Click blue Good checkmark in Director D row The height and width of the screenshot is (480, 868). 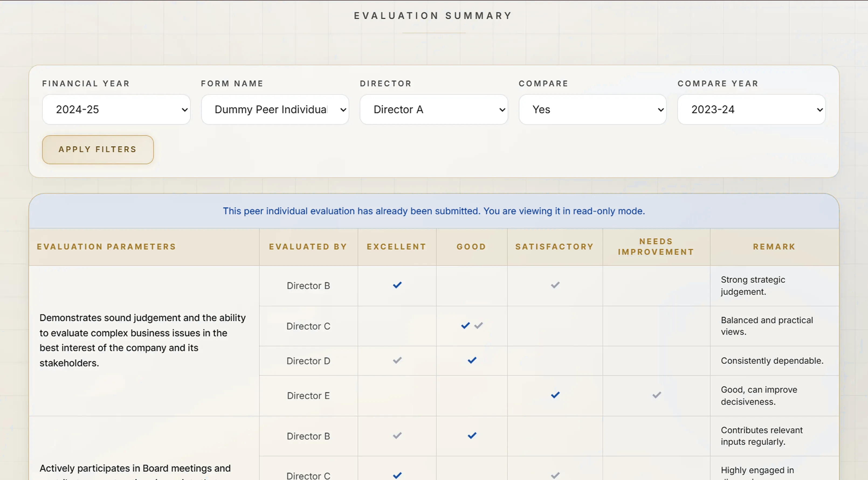472,360
